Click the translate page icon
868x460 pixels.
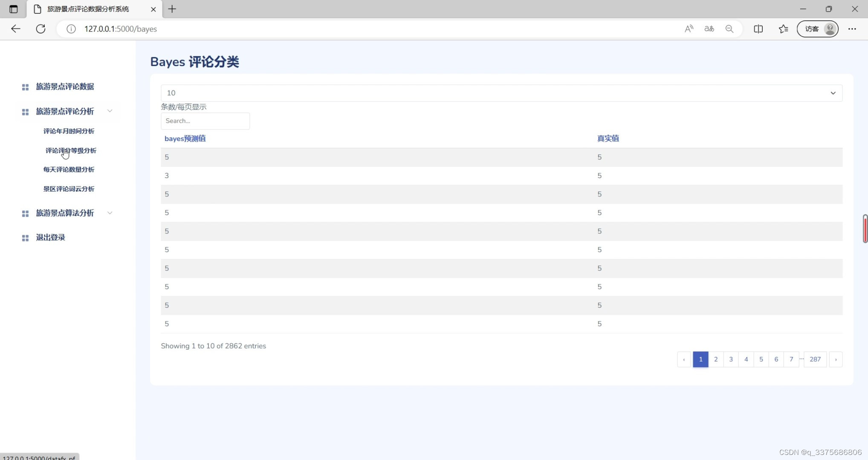[709, 29]
